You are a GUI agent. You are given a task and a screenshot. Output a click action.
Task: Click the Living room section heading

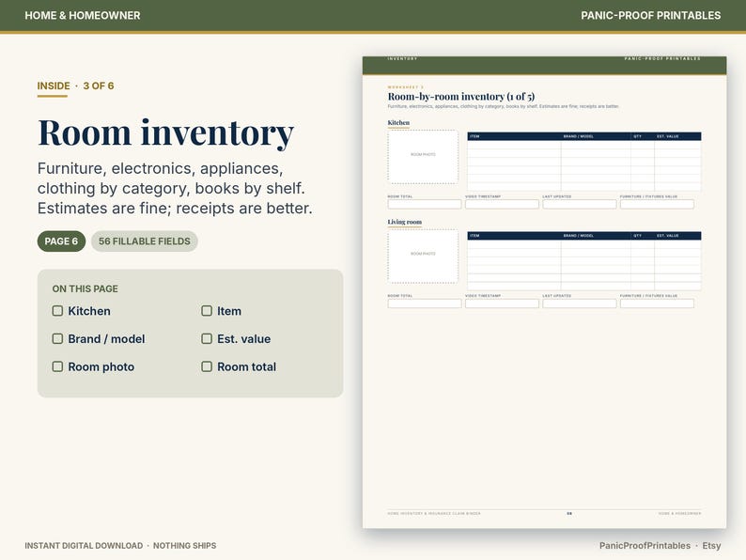coord(404,222)
